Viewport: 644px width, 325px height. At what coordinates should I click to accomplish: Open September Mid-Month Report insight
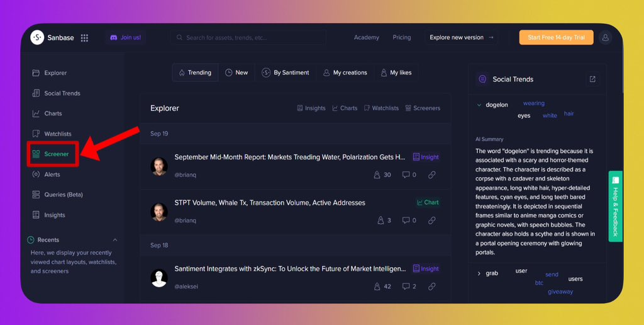point(289,157)
